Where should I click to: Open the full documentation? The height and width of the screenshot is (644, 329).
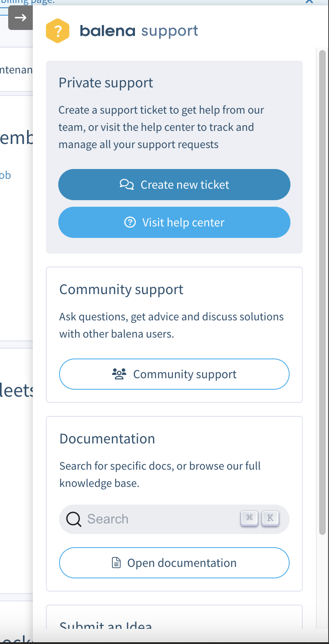174,563
